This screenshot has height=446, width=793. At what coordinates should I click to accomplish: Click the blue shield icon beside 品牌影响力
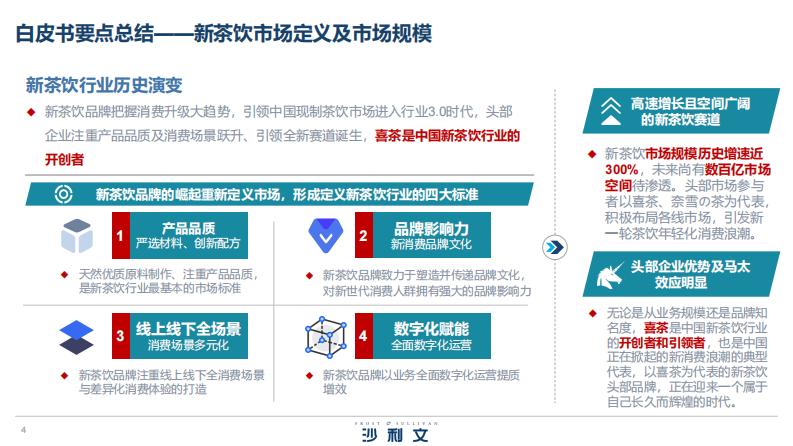(x=326, y=235)
